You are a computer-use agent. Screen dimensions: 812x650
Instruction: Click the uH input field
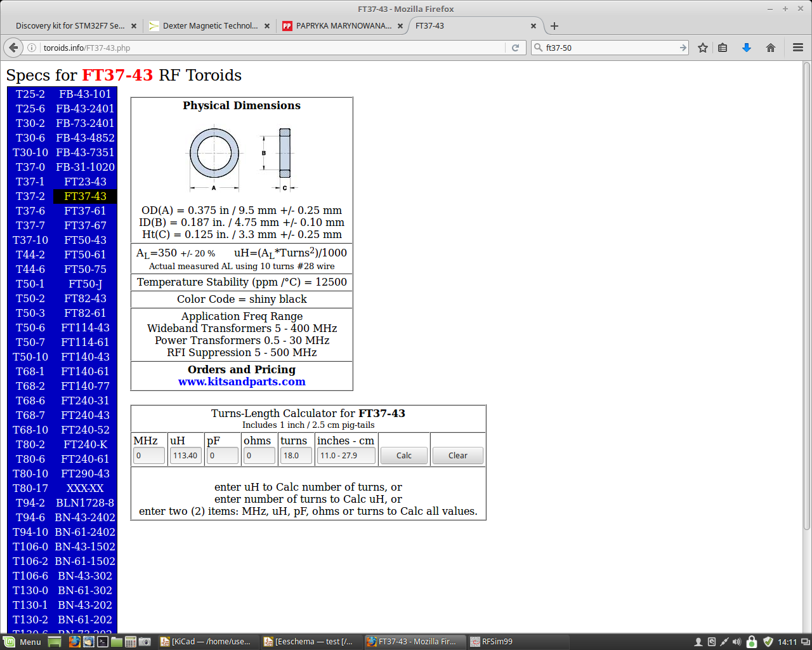(186, 456)
